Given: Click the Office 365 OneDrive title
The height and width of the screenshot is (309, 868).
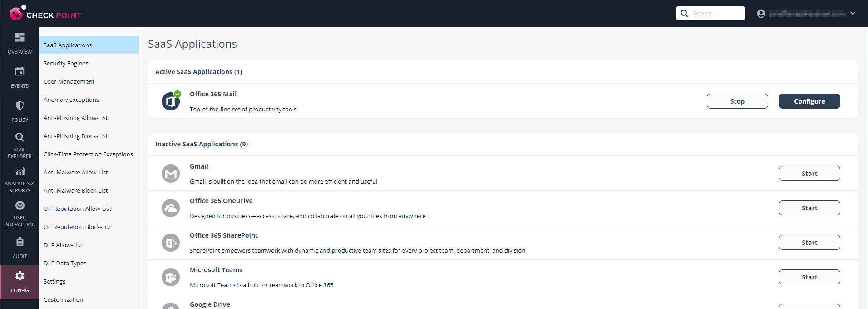Looking at the screenshot, I should click(221, 201).
